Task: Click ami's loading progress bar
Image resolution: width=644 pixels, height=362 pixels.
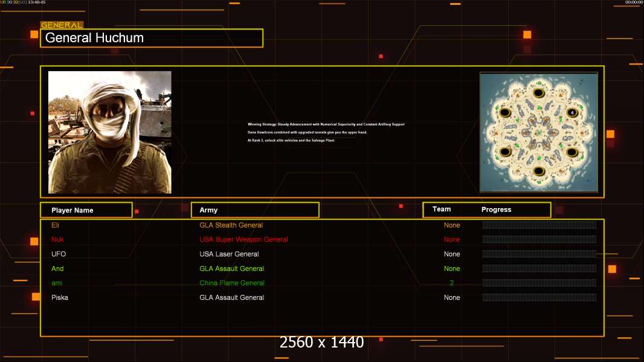Action: [539, 283]
